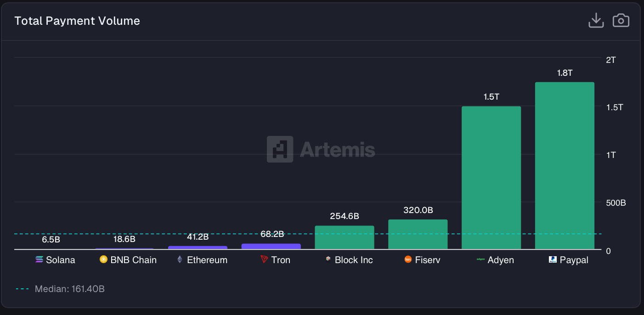Click the Fiserv logo icon
The height and width of the screenshot is (315, 644).
tap(408, 260)
